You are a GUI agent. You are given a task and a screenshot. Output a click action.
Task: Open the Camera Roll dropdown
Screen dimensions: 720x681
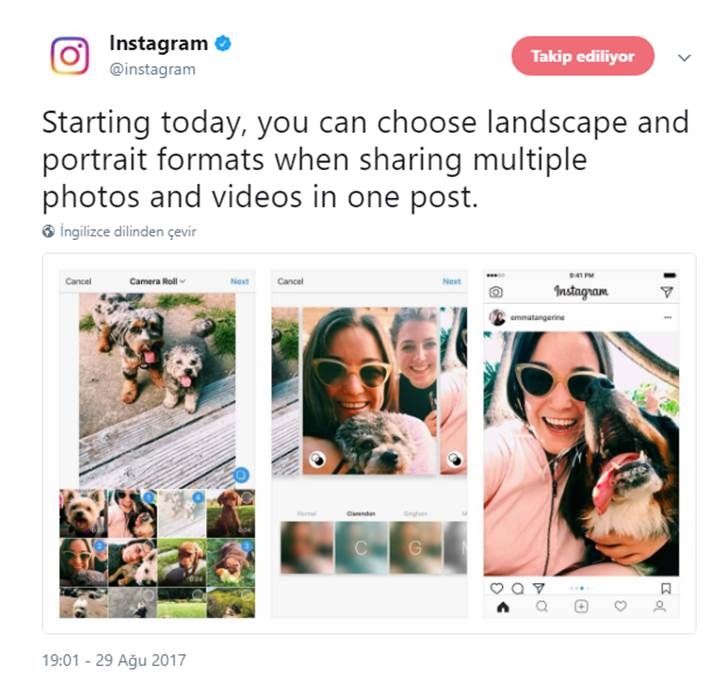pos(158,281)
